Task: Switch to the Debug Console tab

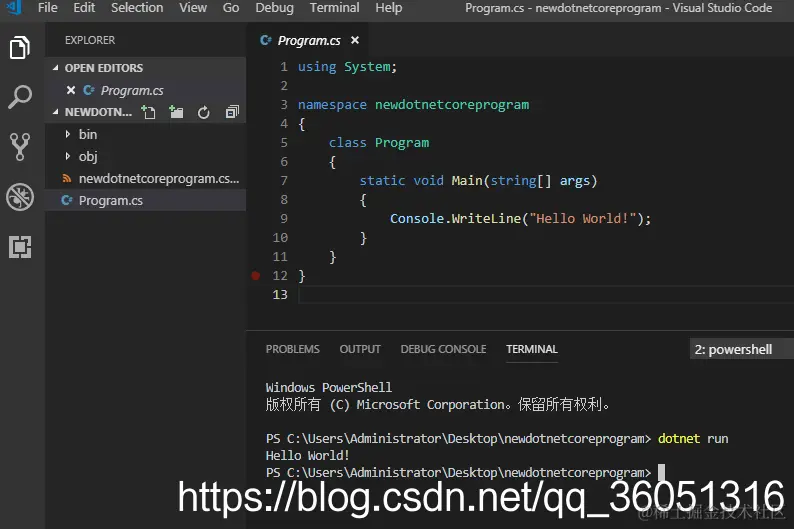Action: (443, 349)
